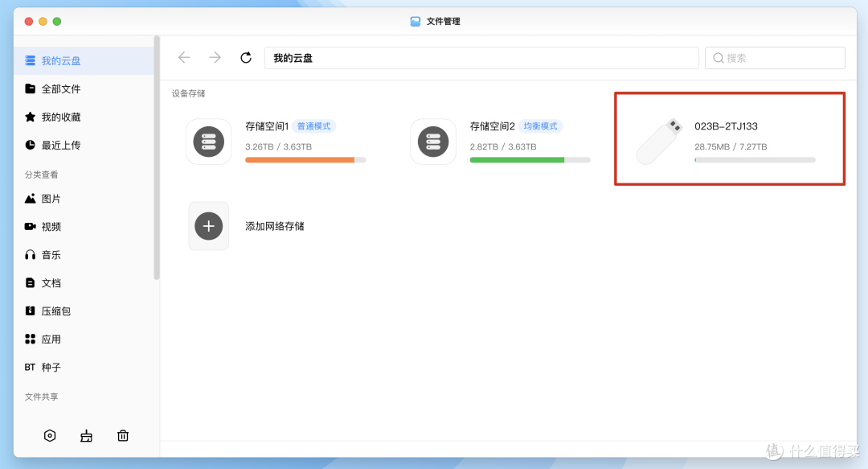Show 压缩包 category
This screenshot has height=469, width=868.
pyautogui.click(x=84, y=311)
